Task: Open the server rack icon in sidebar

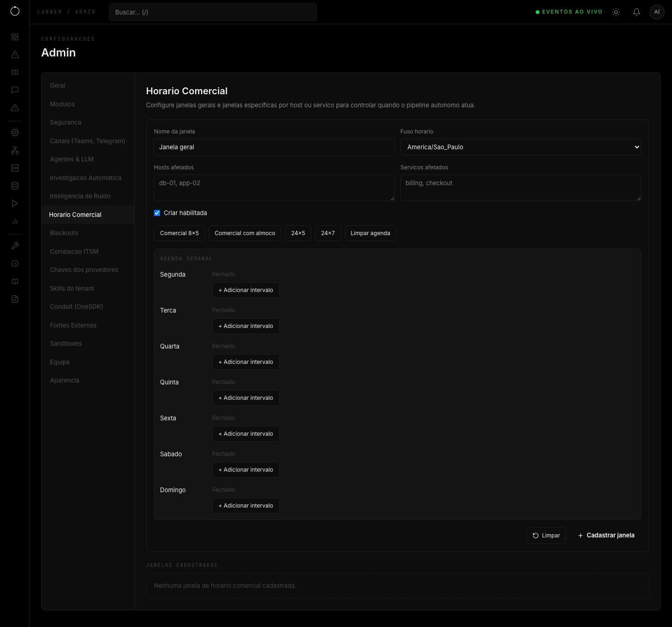Action: [x=15, y=168]
